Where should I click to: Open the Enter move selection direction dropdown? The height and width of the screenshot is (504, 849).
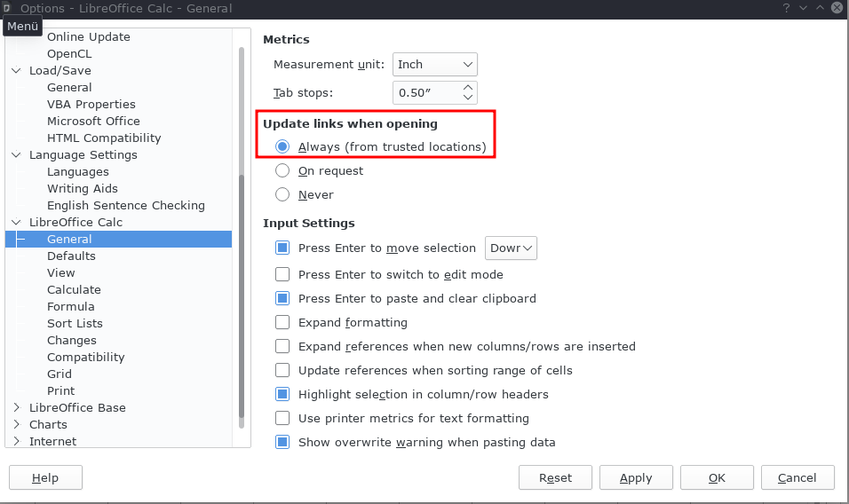click(x=511, y=248)
